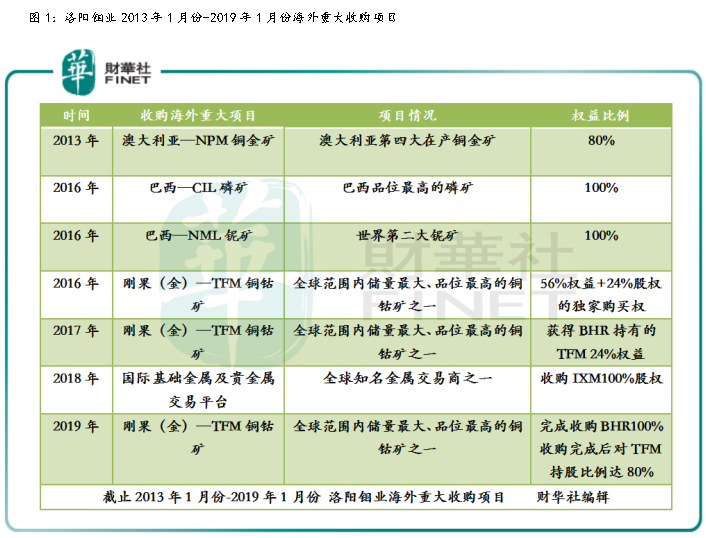Select the '收购海外重大项目' column header
This screenshot has height=538, width=706.
coord(198,116)
